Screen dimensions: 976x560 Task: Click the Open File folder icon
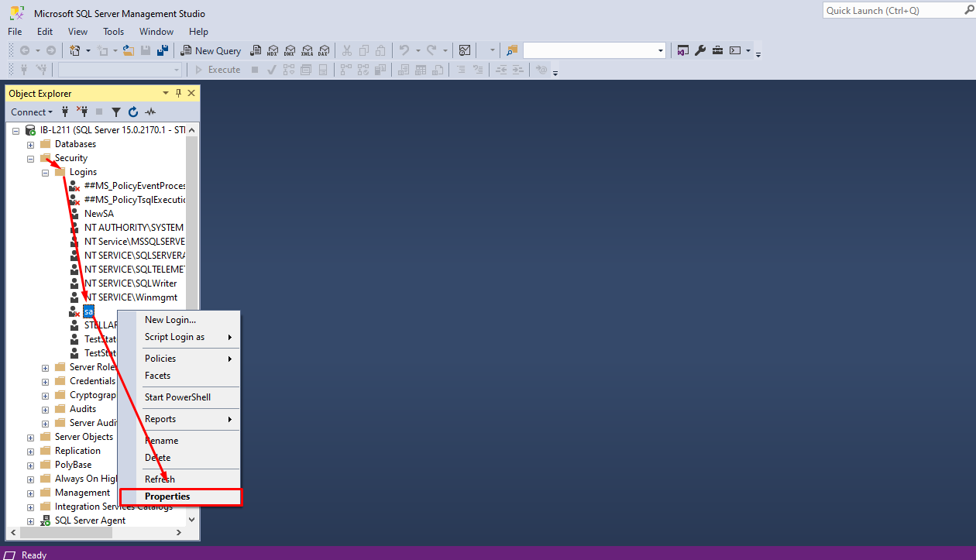(129, 50)
